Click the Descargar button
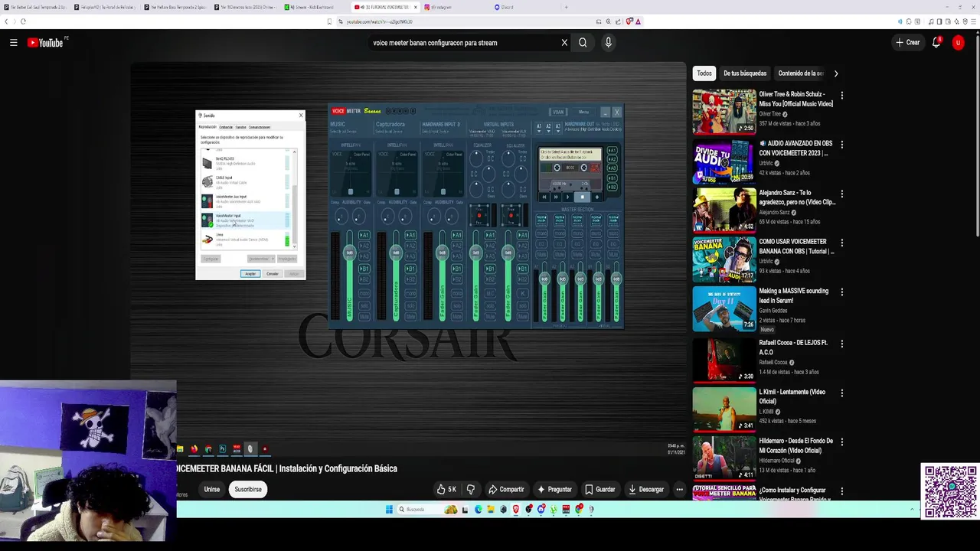The image size is (980, 551). click(645, 489)
